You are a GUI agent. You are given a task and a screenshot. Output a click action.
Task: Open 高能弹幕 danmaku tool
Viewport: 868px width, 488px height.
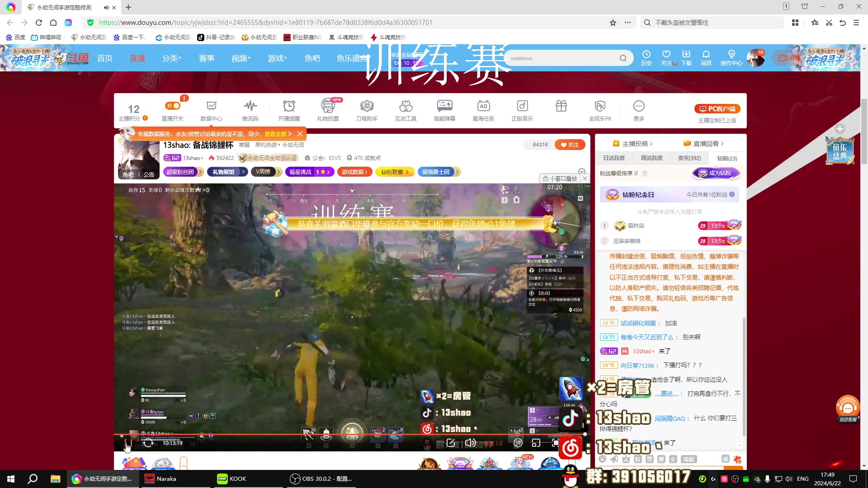tap(444, 111)
